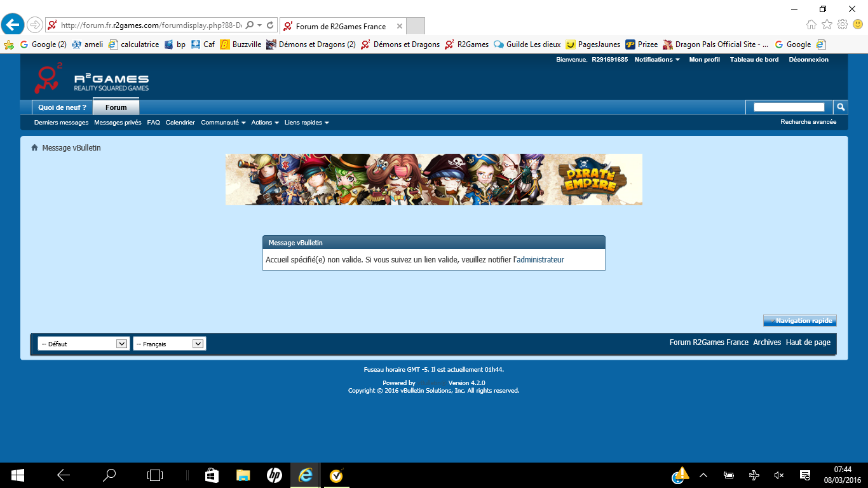This screenshot has width=868, height=488.
Task: Expand the Liens rapides menu
Action: click(306, 123)
